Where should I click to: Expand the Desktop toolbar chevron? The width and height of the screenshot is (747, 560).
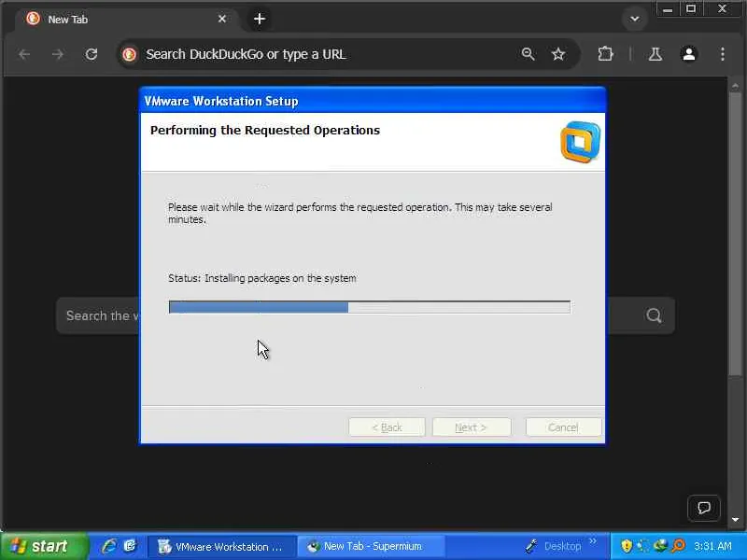593,541
